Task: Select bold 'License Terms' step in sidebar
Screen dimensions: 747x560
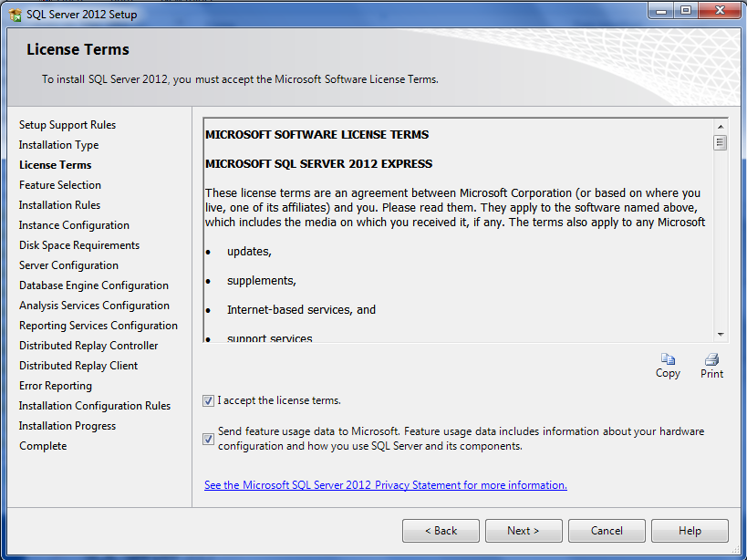Action: click(x=56, y=165)
